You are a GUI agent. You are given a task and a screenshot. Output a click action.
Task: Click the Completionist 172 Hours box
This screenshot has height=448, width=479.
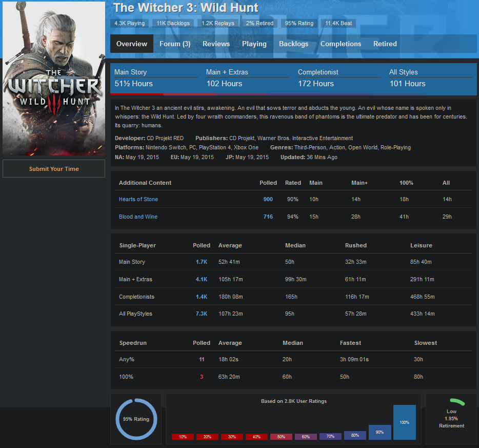coord(339,78)
